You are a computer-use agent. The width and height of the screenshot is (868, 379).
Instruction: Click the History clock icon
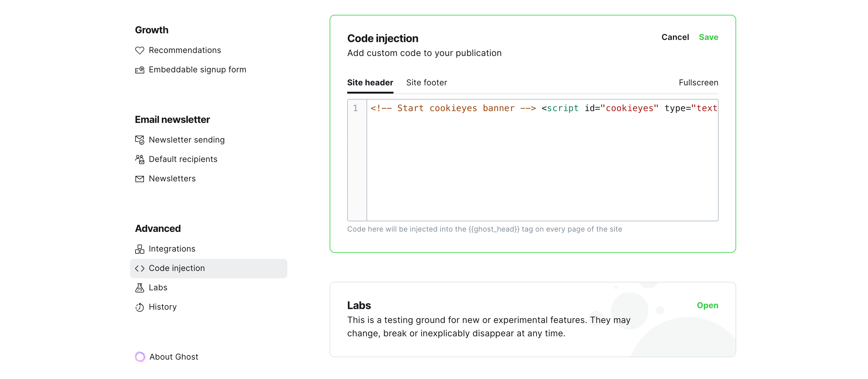139,307
